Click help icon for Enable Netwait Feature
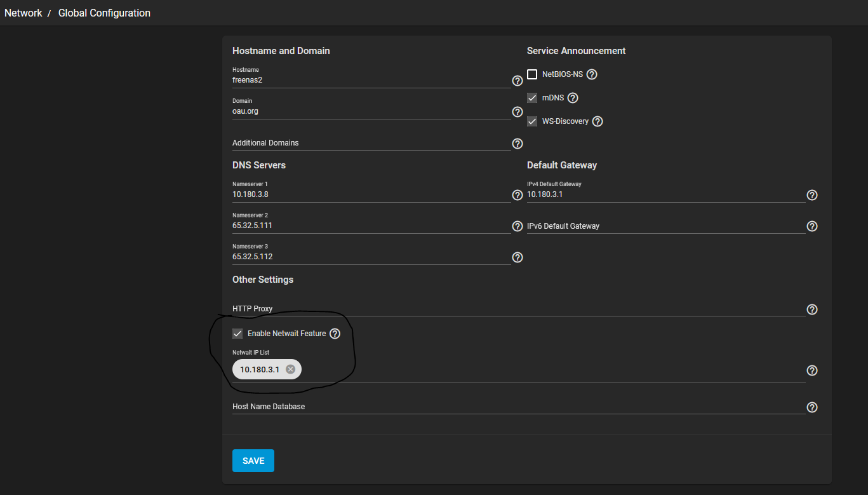This screenshot has width=868, height=495. point(335,334)
